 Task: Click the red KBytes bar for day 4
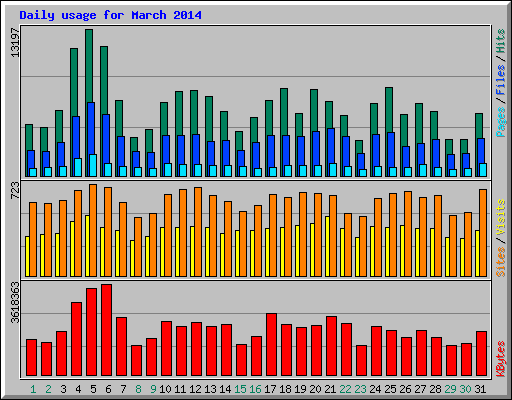coord(76,339)
